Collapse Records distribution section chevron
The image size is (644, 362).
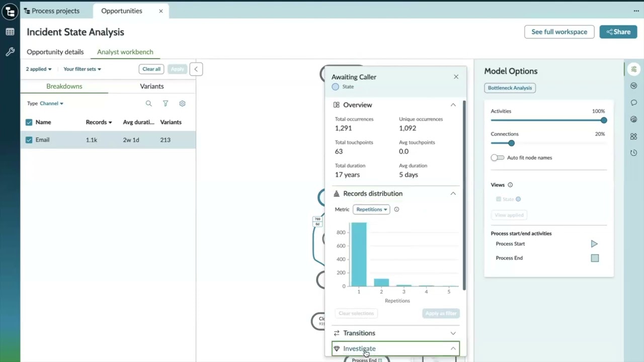pos(453,194)
